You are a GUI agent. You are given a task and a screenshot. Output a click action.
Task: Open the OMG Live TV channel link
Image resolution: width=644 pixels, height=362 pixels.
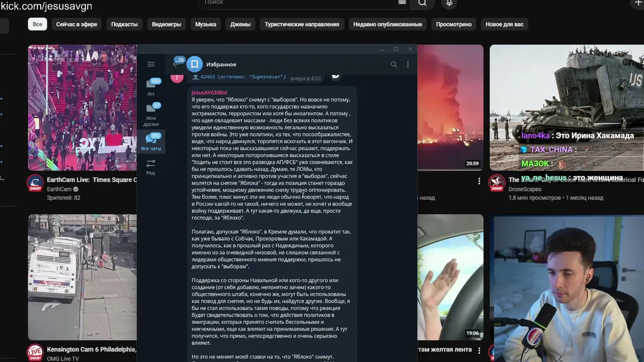[x=63, y=358]
